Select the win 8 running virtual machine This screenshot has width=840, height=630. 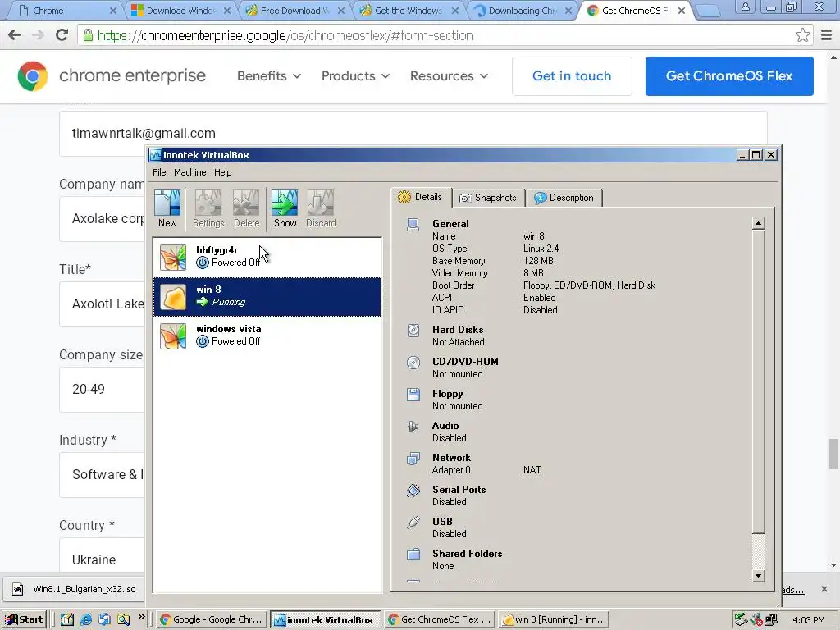pos(267,296)
